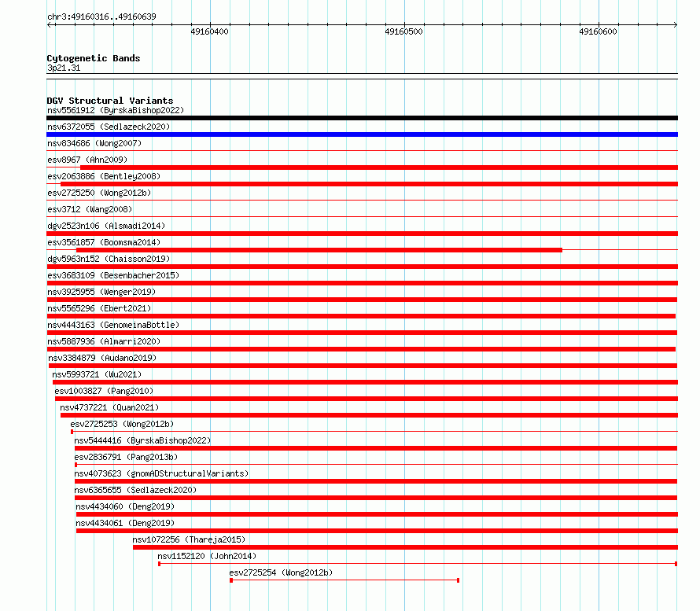Click the ruler's right arrow end

[x=676, y=24]
